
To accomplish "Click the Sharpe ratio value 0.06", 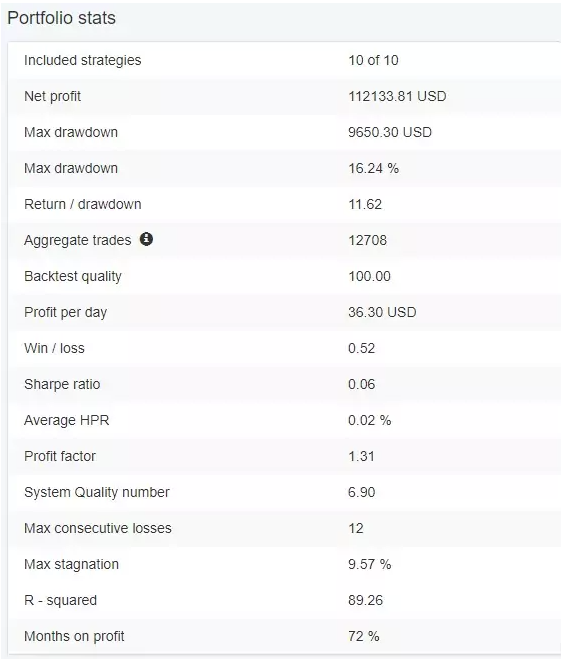I will coord(361,385).
